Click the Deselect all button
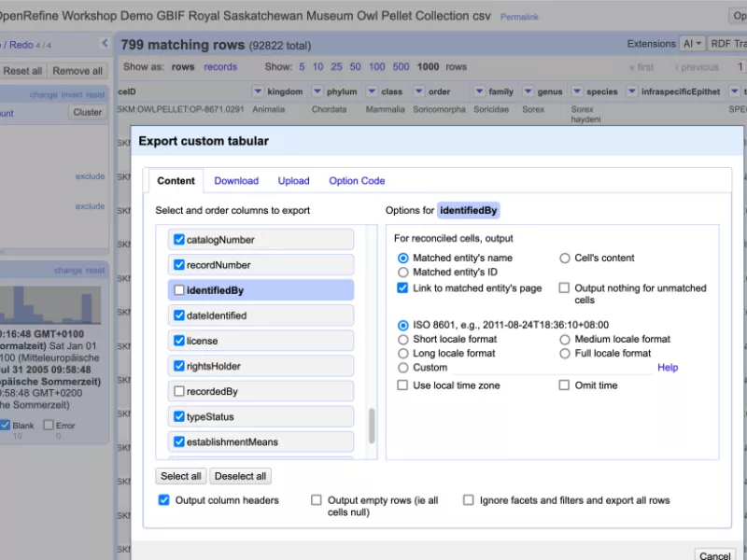This screenshot has width=747, height=560. click(x=240, y=476)
